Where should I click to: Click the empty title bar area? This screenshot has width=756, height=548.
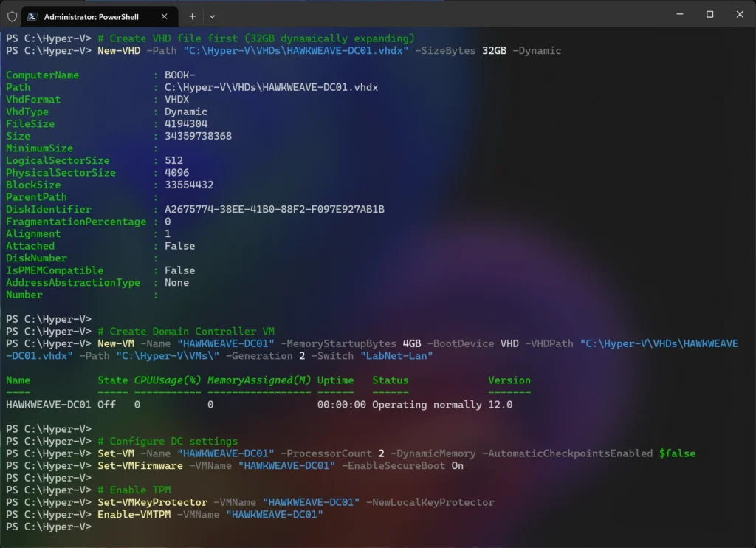tap(443, 15)
